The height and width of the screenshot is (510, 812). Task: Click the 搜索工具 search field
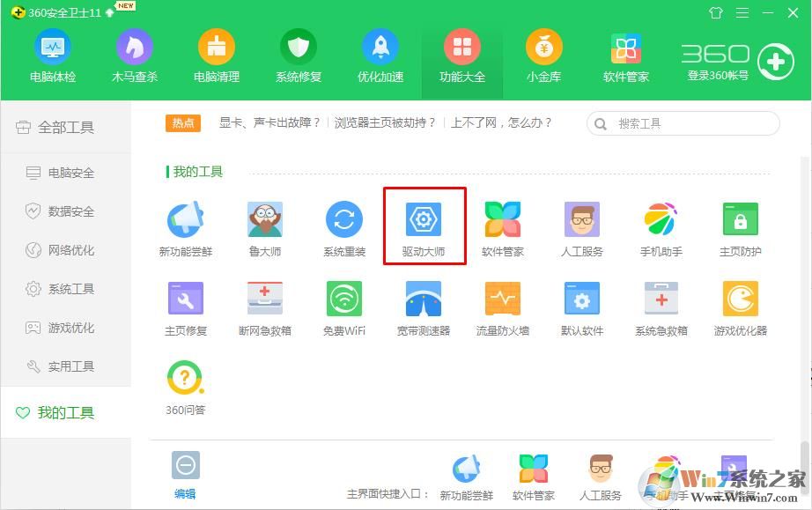(x=683, y=123)
